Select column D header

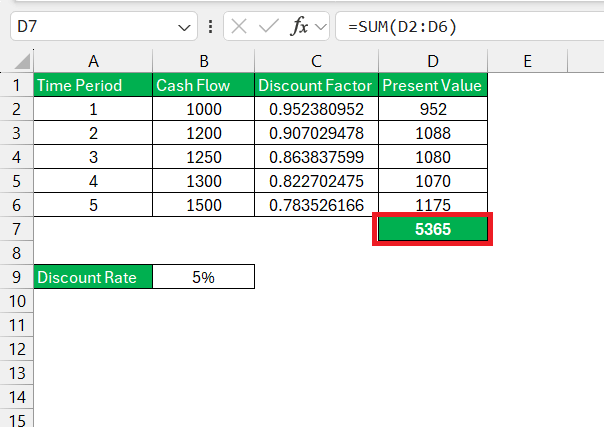[433, 61]
